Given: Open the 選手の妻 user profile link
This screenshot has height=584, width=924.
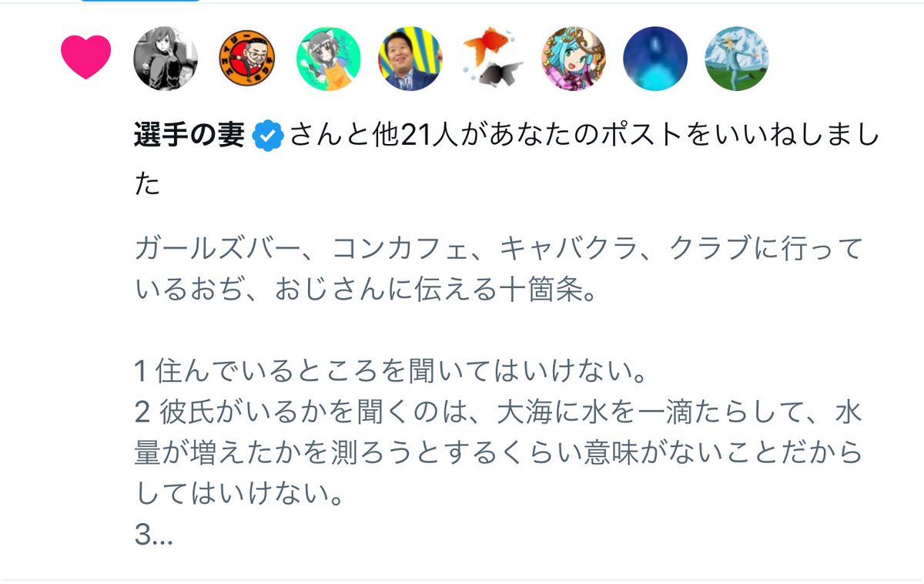Looking at the screenshot, I should 189,136.
